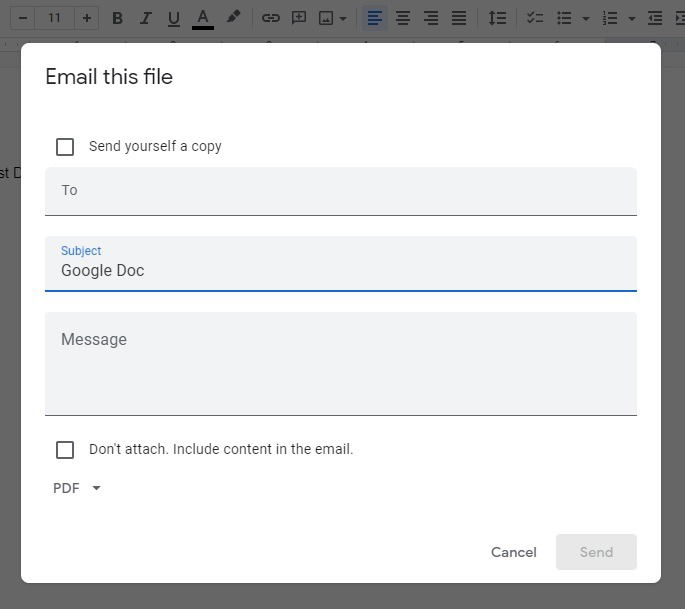The height and width of the screenshot is (609, 685).
Task: Increase font size with plus button
Action: (87, 18)
